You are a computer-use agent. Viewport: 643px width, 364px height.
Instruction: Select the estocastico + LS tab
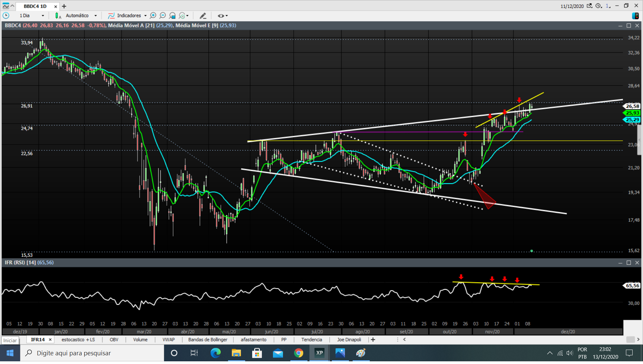click(x=78, y=340)
